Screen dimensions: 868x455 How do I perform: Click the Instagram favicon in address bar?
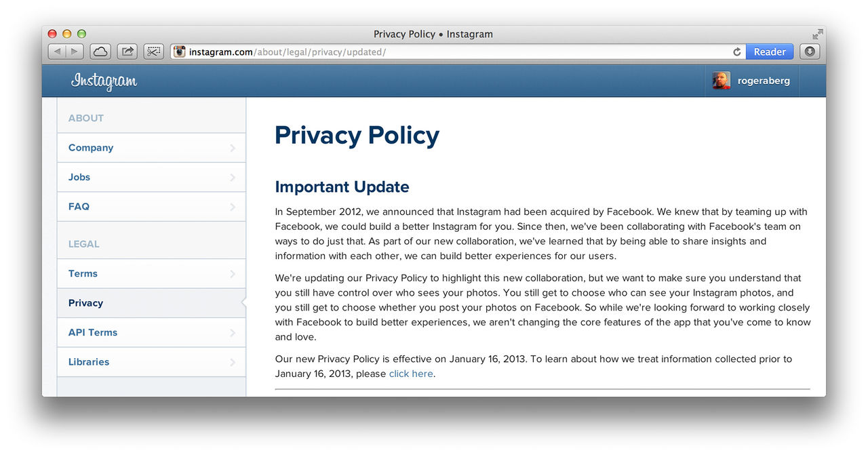[x=179, y=52]
